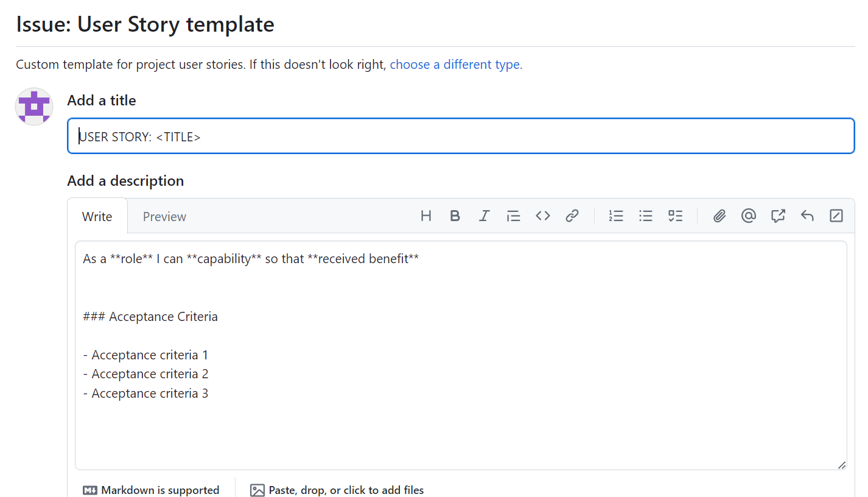Select the Write tab

click(x=97, y=217)
